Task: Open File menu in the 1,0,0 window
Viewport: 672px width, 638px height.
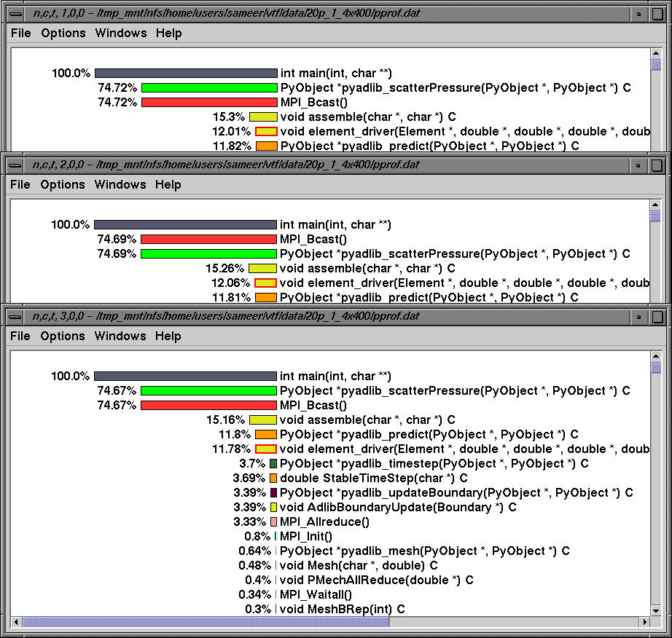Action: pos(20,33)
